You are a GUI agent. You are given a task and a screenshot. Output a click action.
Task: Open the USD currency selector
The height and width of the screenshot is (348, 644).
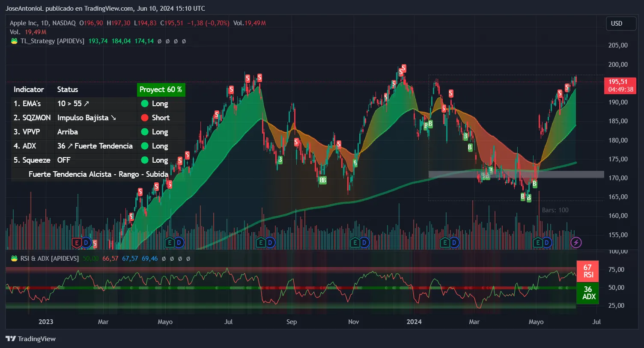pyautogui.click(x=621, y=24)
